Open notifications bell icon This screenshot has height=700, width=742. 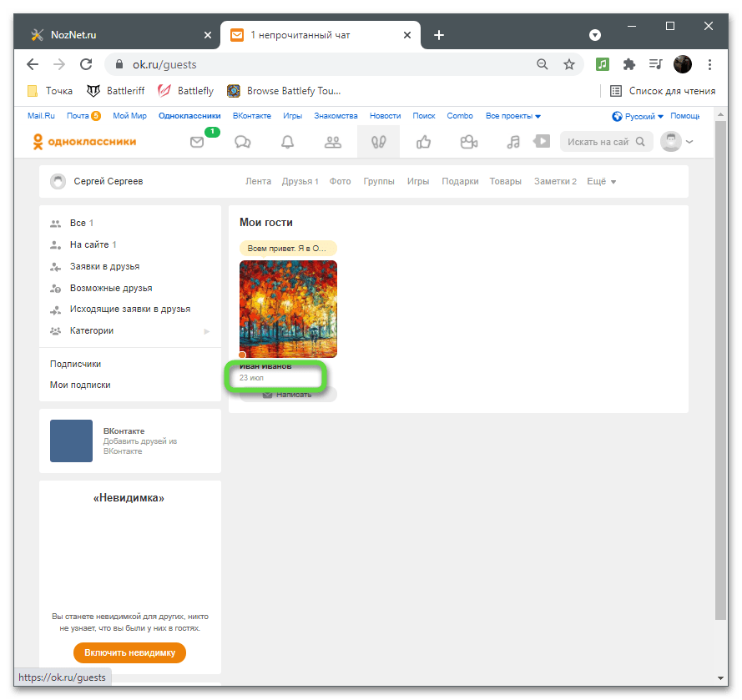pyautogui.click(x=288, y=142)
